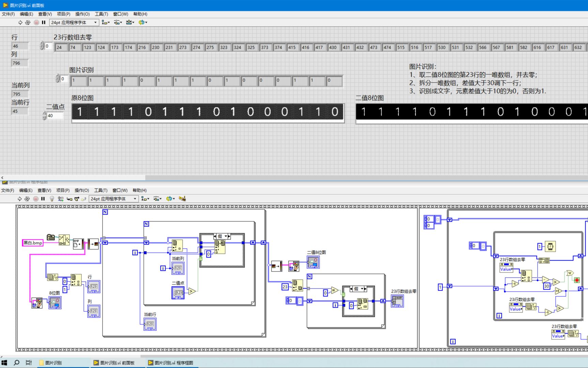Click 黑白.bmp path constant on block diagram
Viewport: 588px width, 368px height.
tap(33, 243)
